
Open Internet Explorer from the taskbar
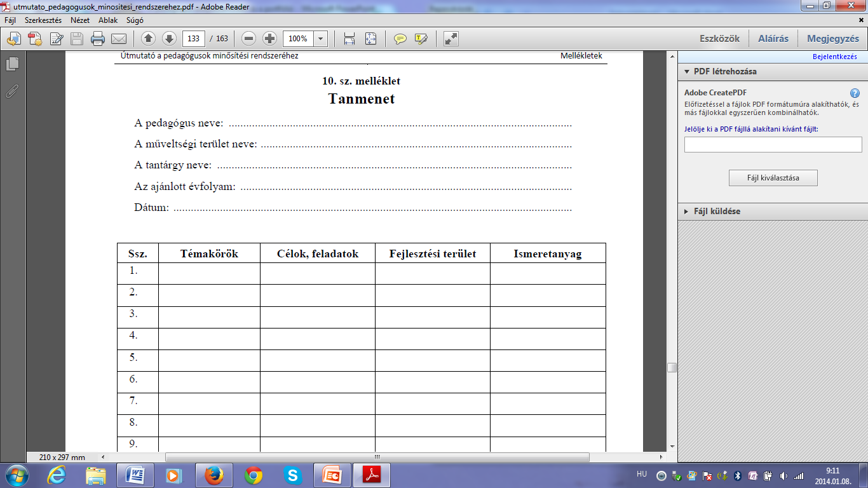[57, 475]
